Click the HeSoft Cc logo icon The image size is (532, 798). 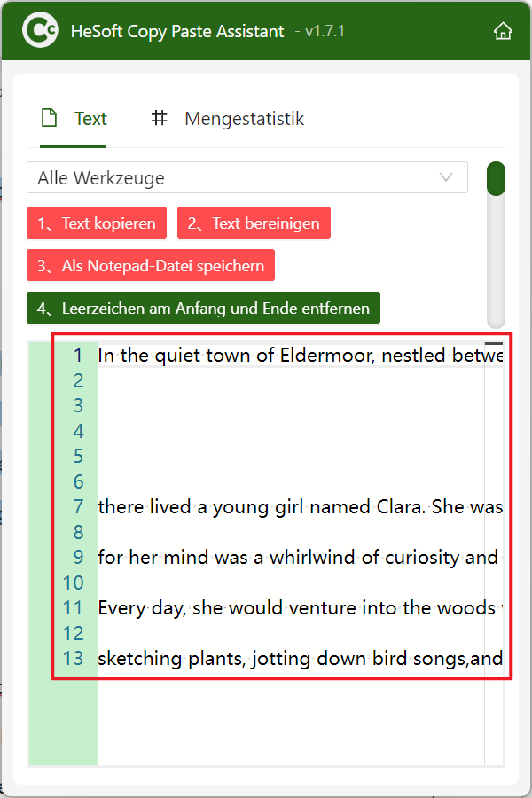pyautogui.click(x=40, y=30)
